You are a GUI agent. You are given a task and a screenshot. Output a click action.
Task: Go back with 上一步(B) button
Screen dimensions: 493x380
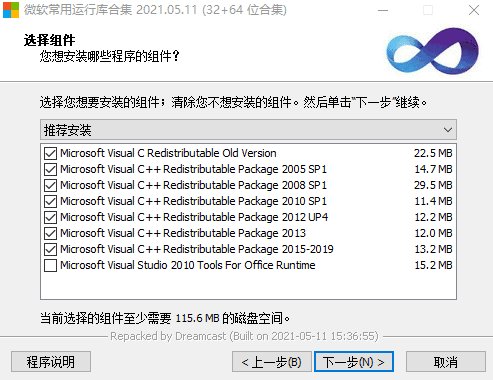[x=272, y=362]
